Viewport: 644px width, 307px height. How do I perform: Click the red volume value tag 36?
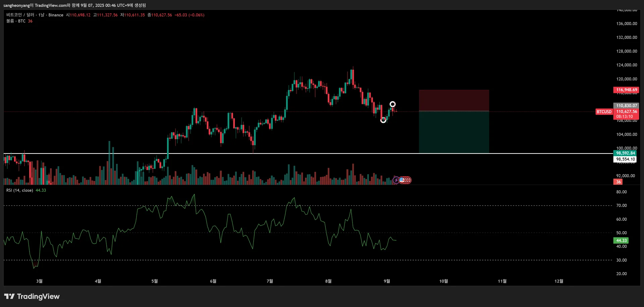[618, 182]
